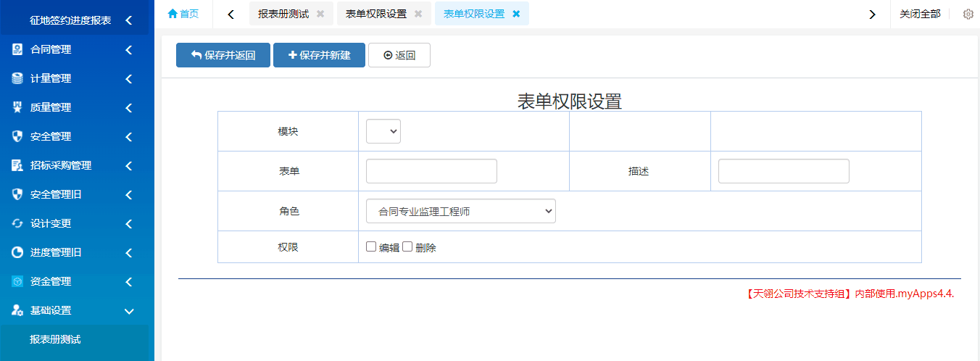Click the 进度管理旧 pie chart icon
The height and width of the screenshot is (361, 980).
(17, 252)
